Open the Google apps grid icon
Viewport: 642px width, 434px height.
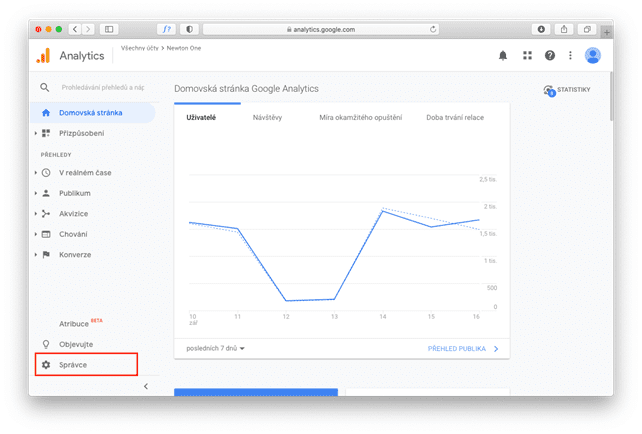click(x=527, y=56)
